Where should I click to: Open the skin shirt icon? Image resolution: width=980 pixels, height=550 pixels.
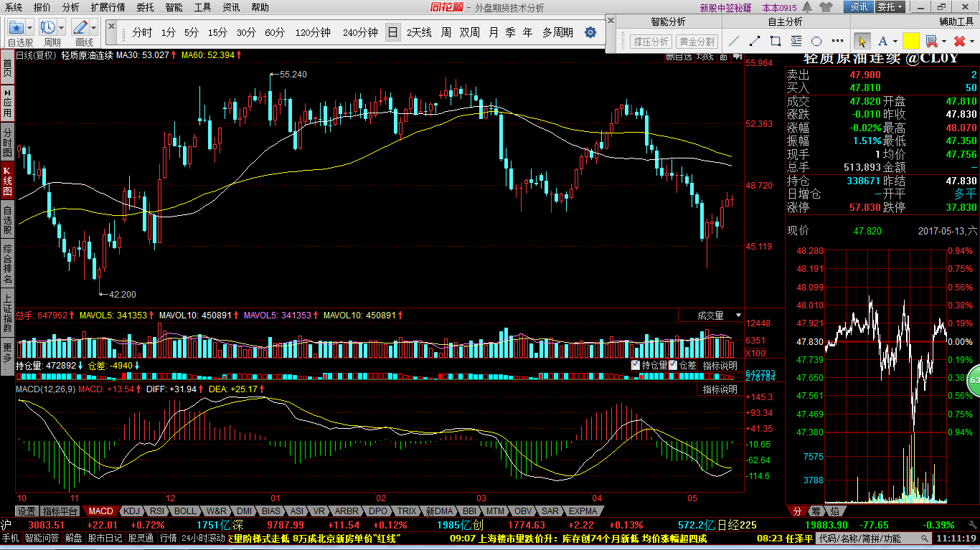point(826,7)
